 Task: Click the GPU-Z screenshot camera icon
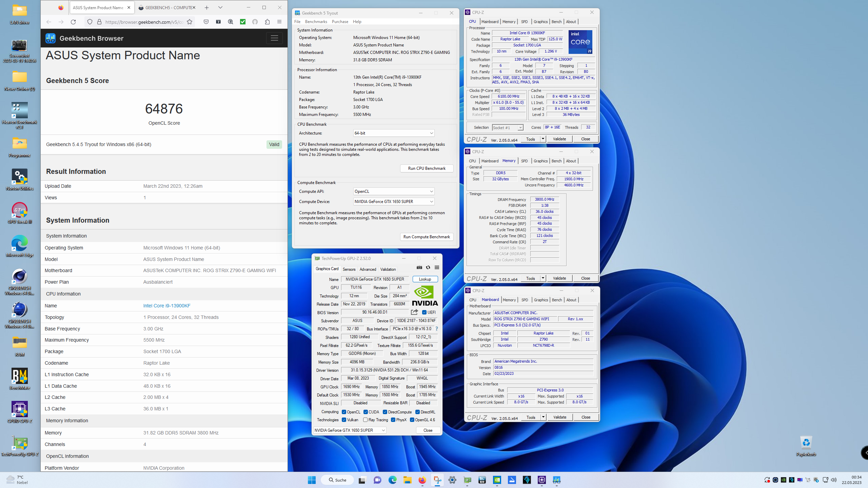pos(419,267)
